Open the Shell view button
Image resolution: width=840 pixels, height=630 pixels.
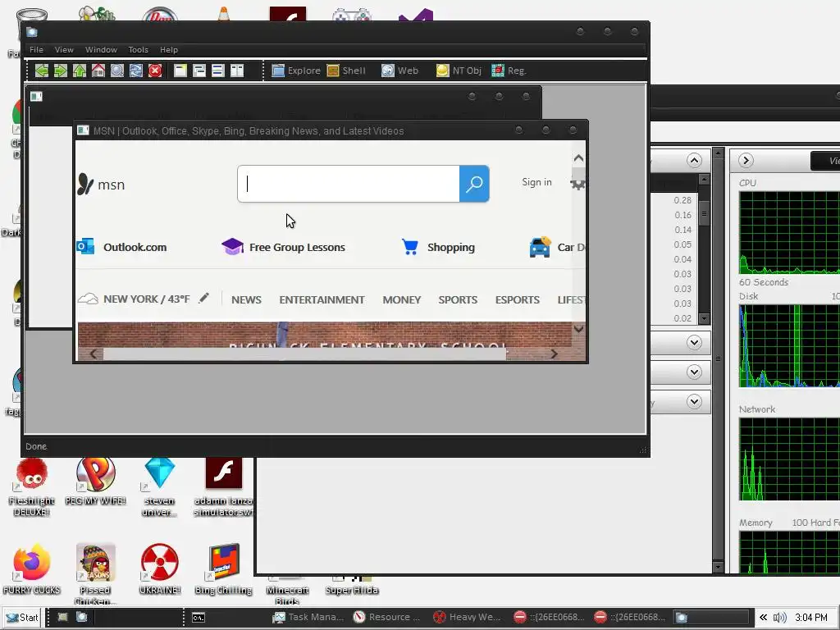[x=346, y=71]
